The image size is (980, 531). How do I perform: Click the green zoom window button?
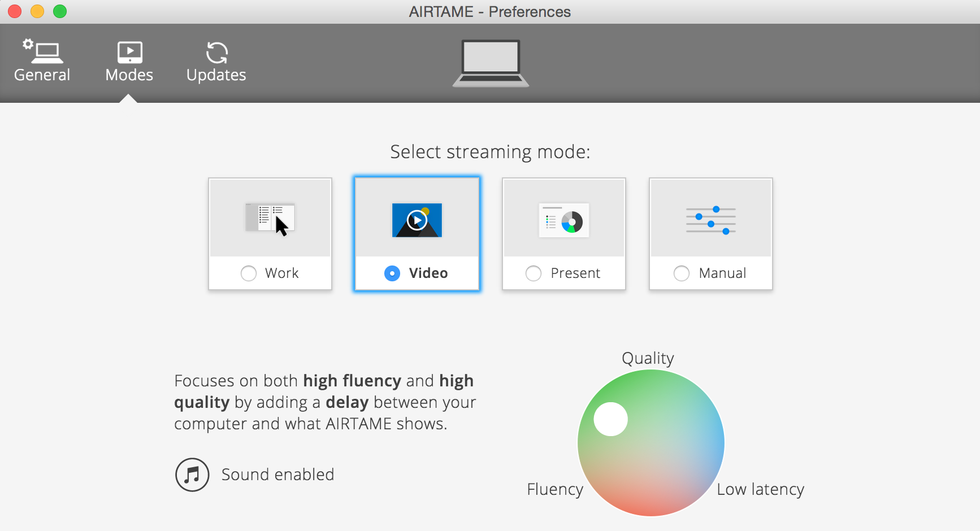60,11
